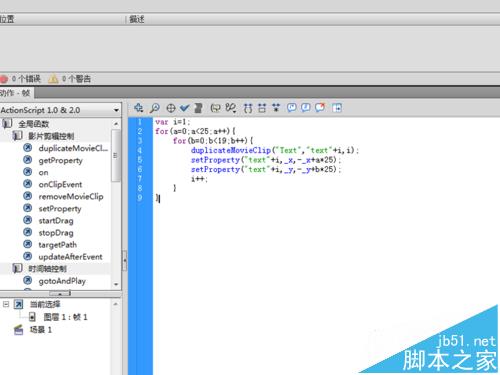Apply block comment icon
The image size is (500, 375).
(x=292, y=107)
